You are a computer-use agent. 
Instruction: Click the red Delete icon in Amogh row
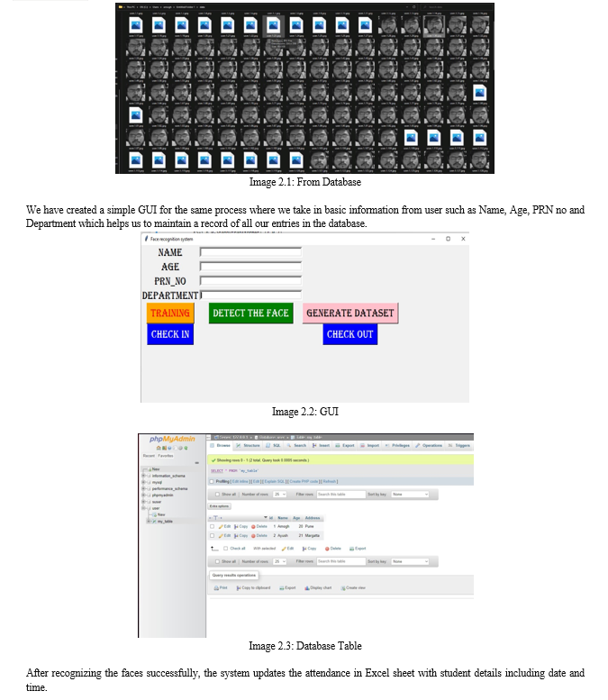point(253,527)
